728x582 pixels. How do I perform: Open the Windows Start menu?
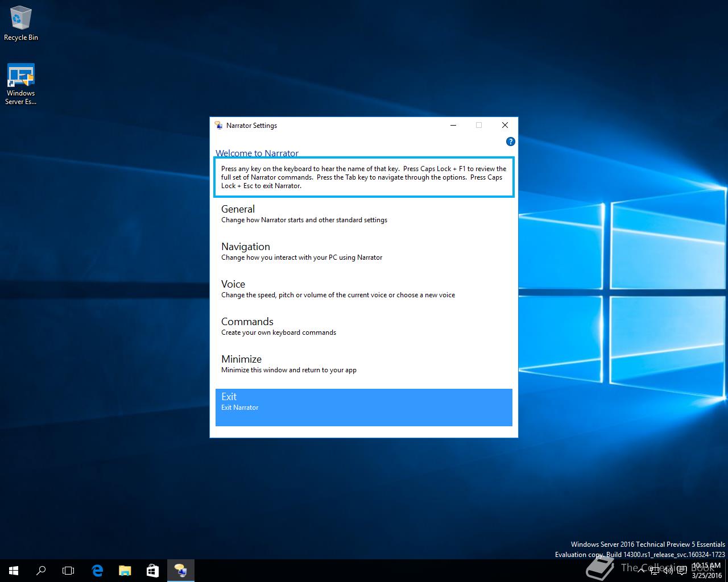pyautogui.click(x=14, y=571)
